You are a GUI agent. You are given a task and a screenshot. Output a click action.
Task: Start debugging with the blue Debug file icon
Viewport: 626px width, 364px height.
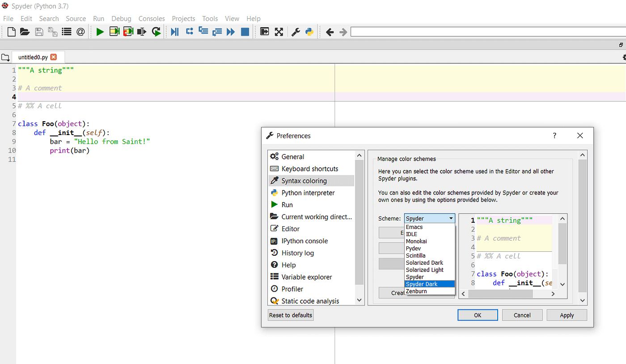point(175,32)
